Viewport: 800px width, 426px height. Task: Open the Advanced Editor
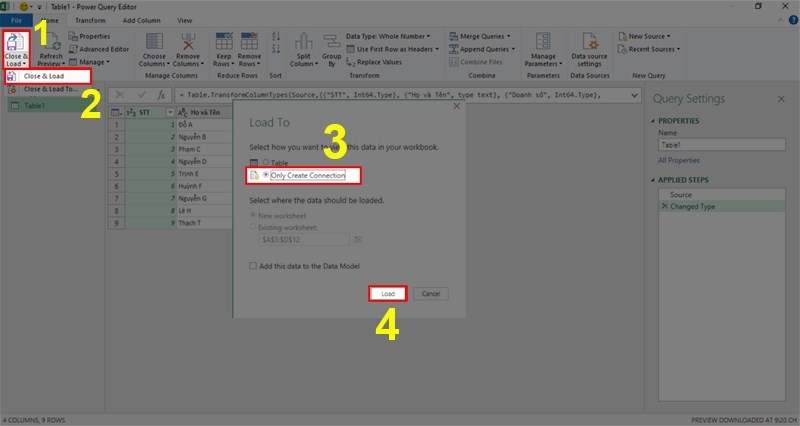tap(99, 49)
